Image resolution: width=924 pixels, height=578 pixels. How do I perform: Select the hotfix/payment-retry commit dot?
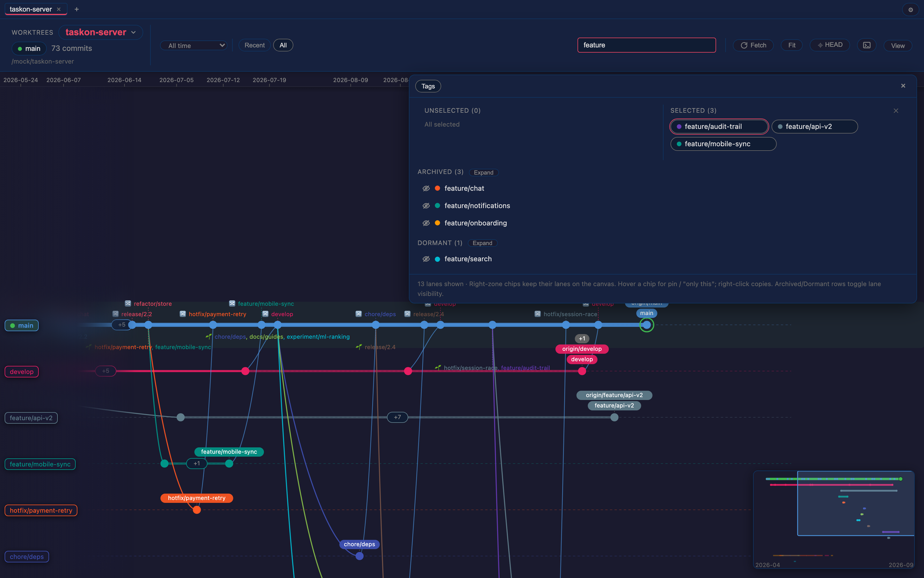(x=197, y=510)
